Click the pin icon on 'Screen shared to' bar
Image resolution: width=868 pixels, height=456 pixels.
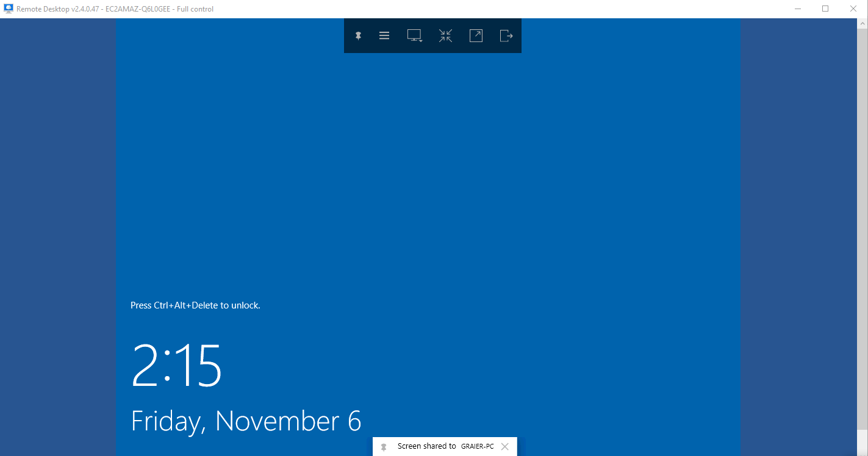384,447
